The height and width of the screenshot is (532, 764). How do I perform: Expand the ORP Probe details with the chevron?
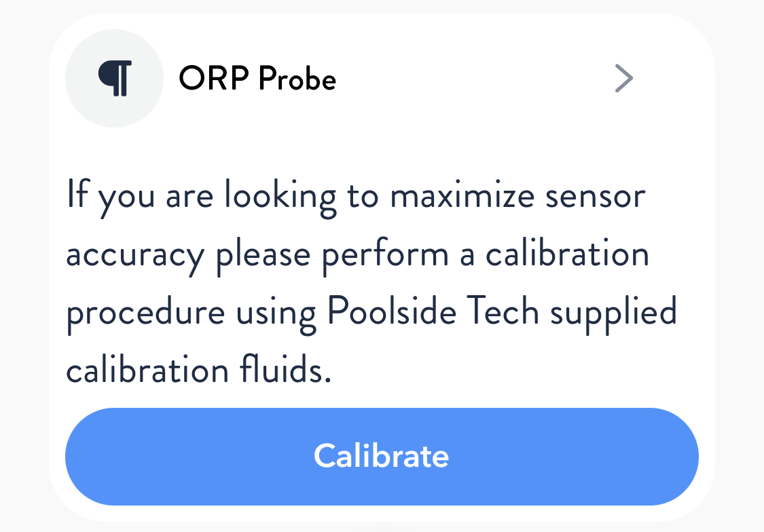click(x=623, y=78)
